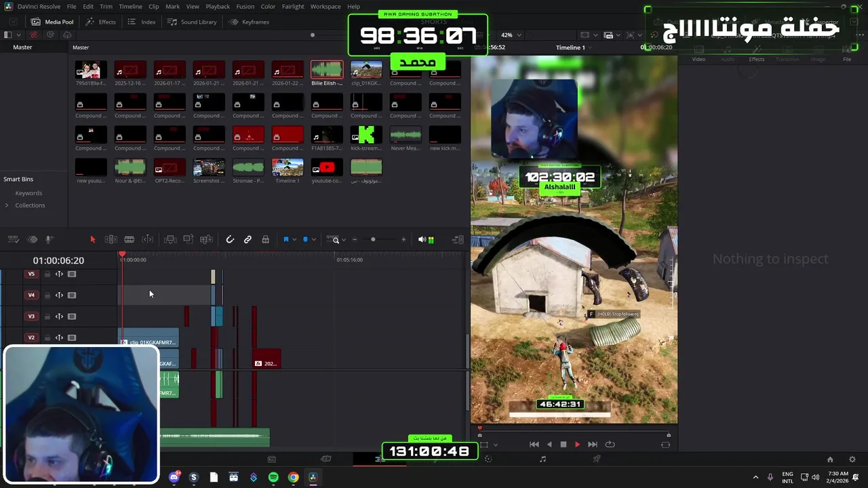
Task: Open the Fairlight music note page icon
Action: tap(542, 459)
